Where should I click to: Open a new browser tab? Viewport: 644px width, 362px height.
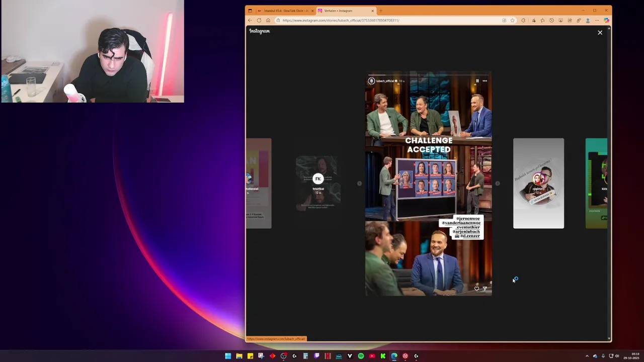(381, 11)
